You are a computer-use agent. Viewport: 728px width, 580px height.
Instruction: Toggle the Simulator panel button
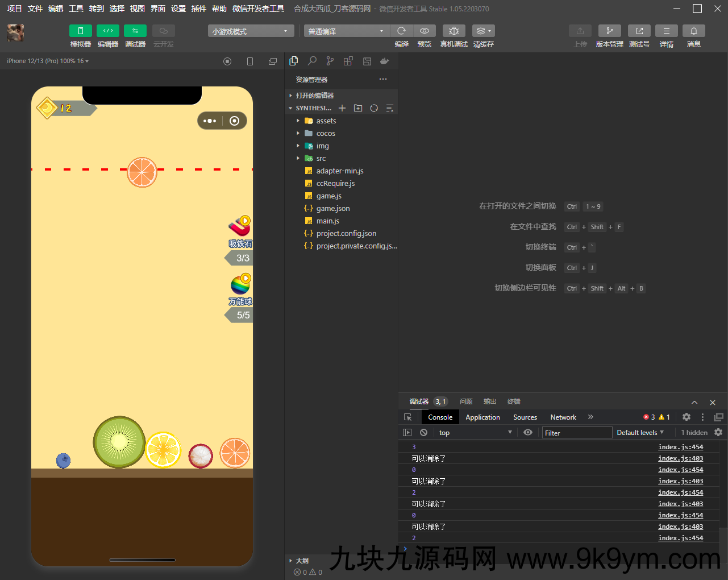click(80, 31)
